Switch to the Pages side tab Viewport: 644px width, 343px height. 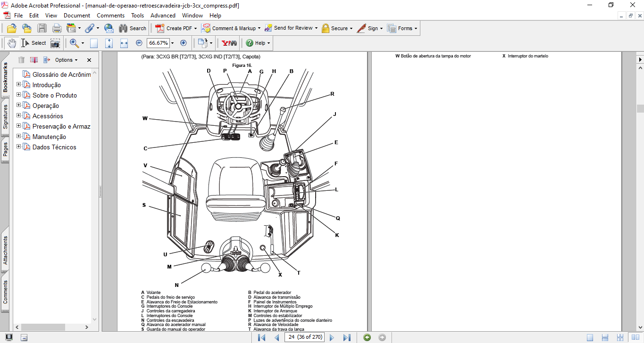[x=5, y=150]
